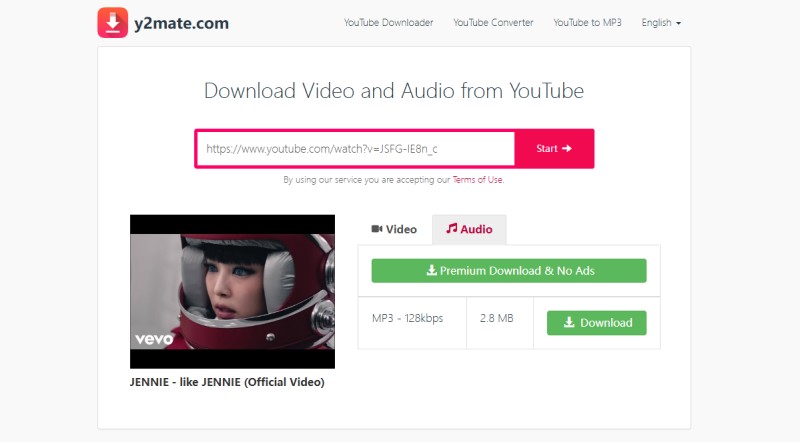Viewport: 800px width, 442px height.
Task: Switch to the Video tab
Action: [394, 229]
